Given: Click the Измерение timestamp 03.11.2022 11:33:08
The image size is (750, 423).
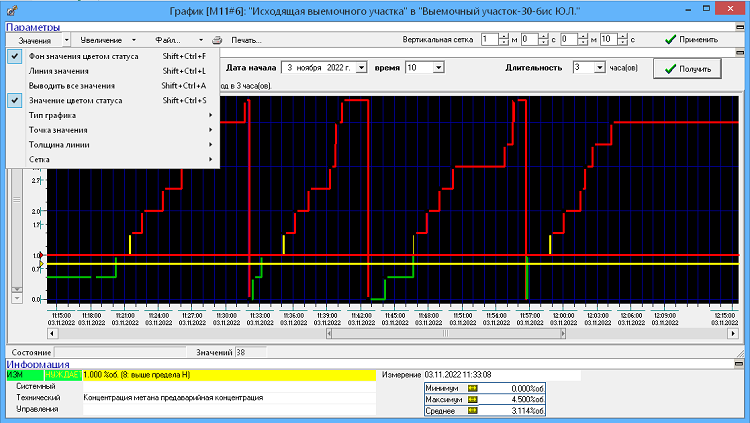Looking at the screenshot, I should click(458, 375).
